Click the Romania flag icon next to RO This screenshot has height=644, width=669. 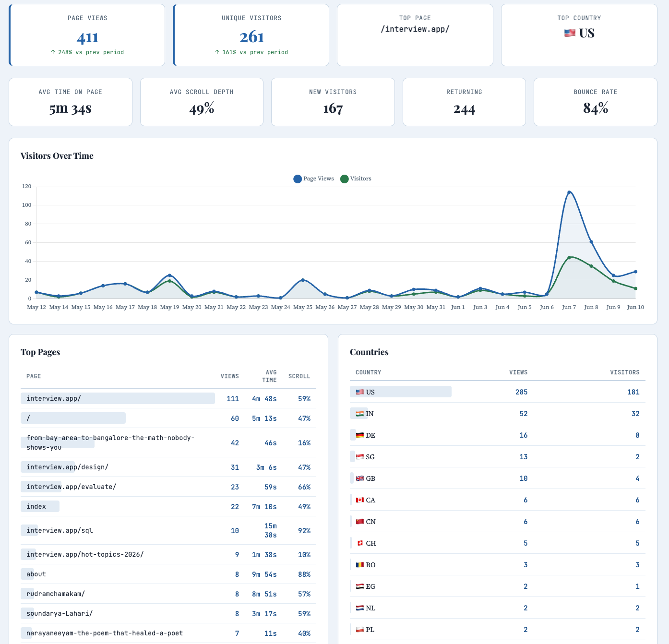pos(359,565)
